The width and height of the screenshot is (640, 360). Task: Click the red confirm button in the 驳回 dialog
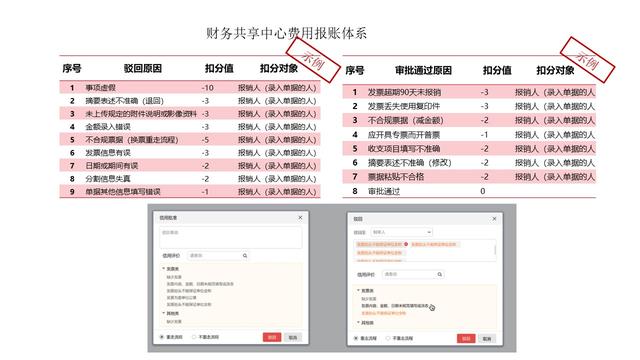pos(466,338)
